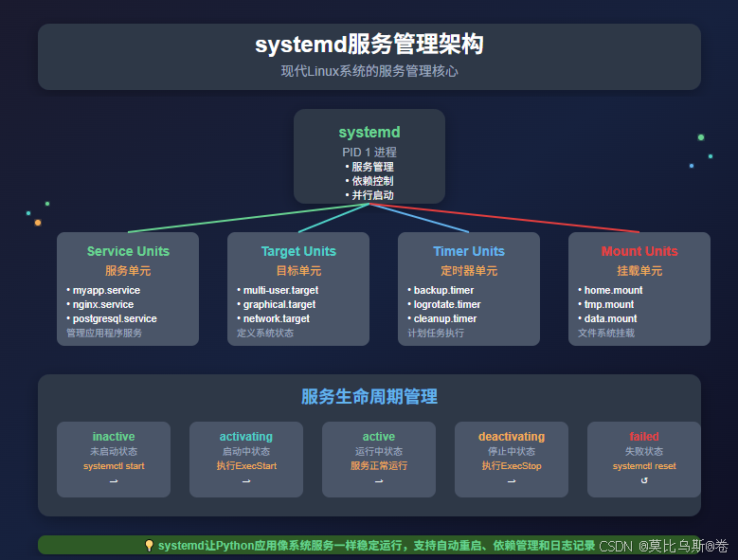Select the Target Units heading
This screenshot has height=560, width=738.
[298, 251]
